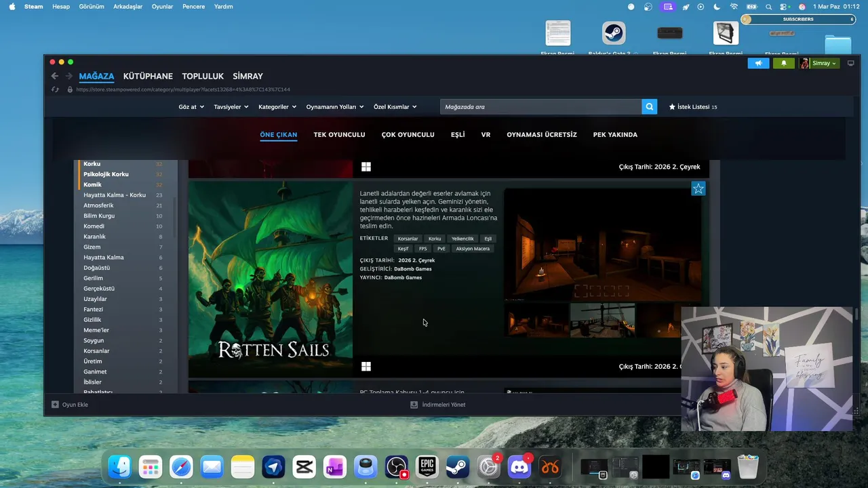The height and width of the screenshot is (488, 868).
Task: Click the Aksiyon Macera tag
Action: click(473, 249)
